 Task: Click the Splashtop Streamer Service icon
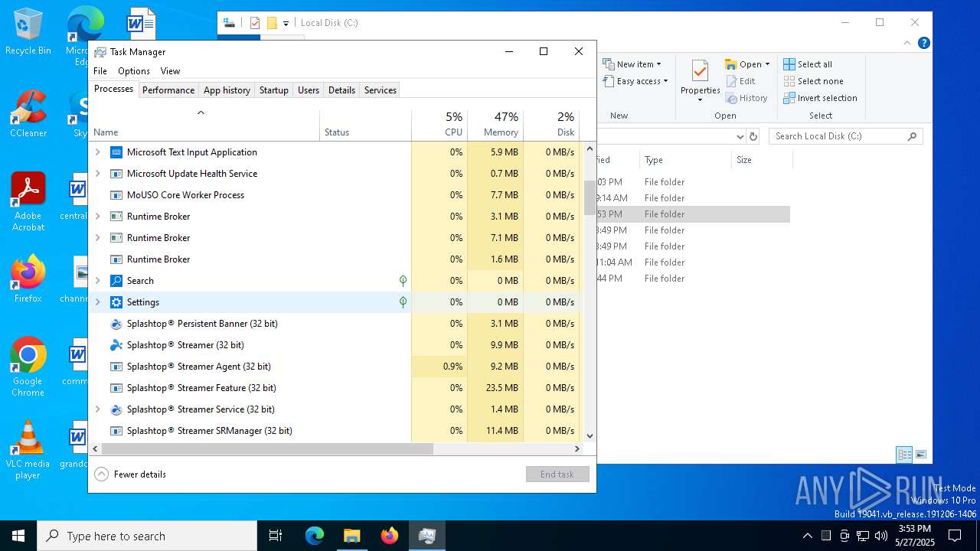click(x=116, y=409)
